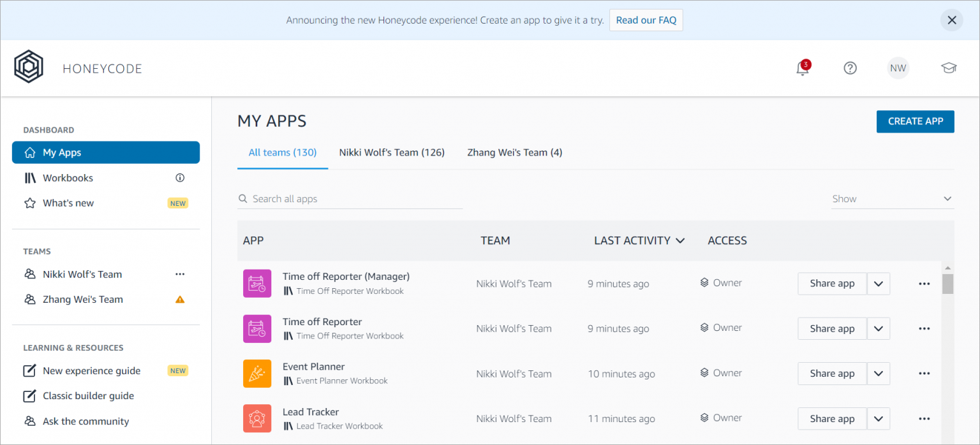Click the help question mark icon
This screenshot has width=980, height=445.
coord(850,68)
